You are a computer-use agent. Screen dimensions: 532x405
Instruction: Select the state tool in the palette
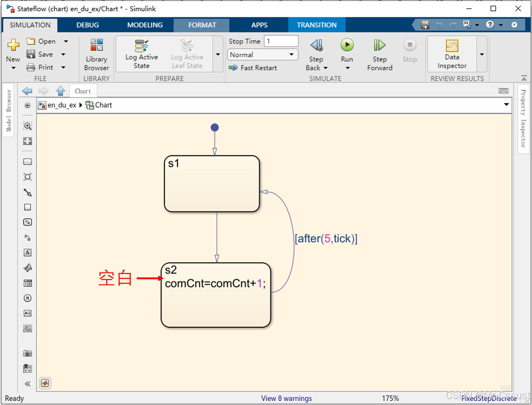point(27,162)
